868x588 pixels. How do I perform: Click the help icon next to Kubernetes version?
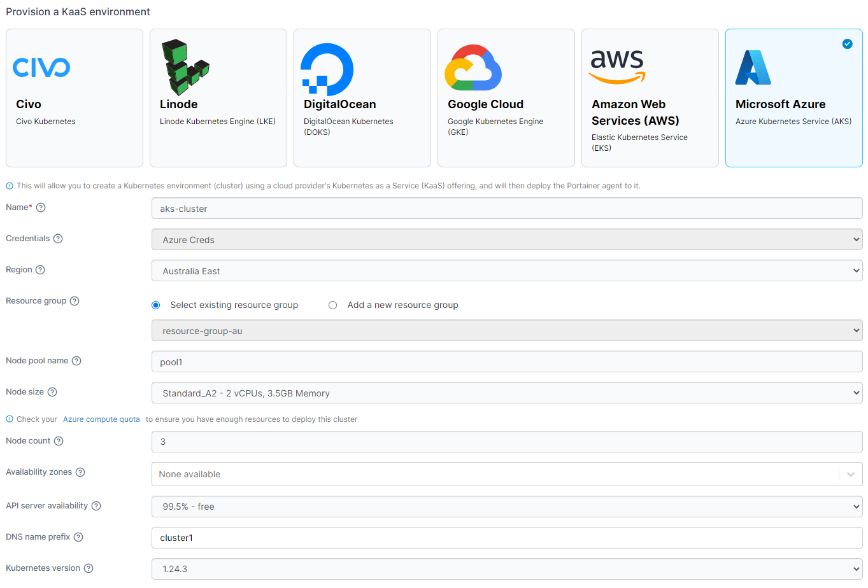click(89, 568)
